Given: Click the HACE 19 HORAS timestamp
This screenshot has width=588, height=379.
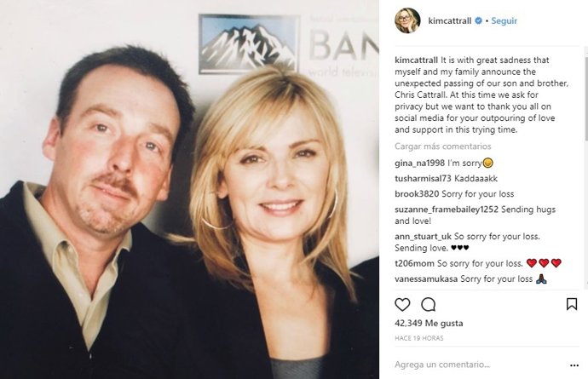Looking at the screenshot, I should (418, 339).
